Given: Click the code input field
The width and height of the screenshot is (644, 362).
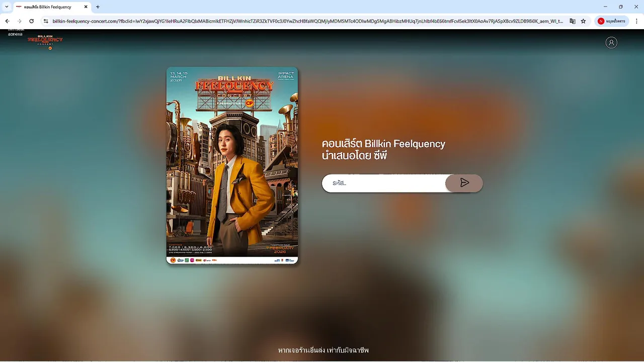Looking at the screenshot, I should (384, 183).
